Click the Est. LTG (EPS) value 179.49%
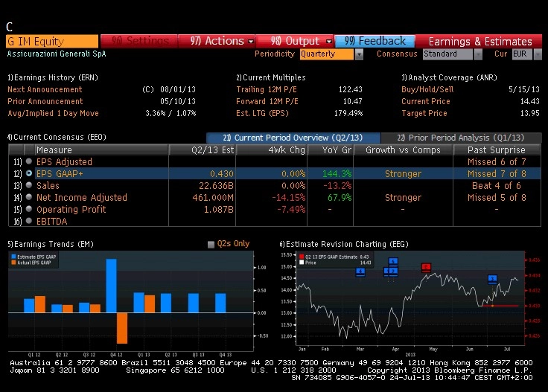The width and height of the screenshot is (548, 392). [x=348, y=113]
